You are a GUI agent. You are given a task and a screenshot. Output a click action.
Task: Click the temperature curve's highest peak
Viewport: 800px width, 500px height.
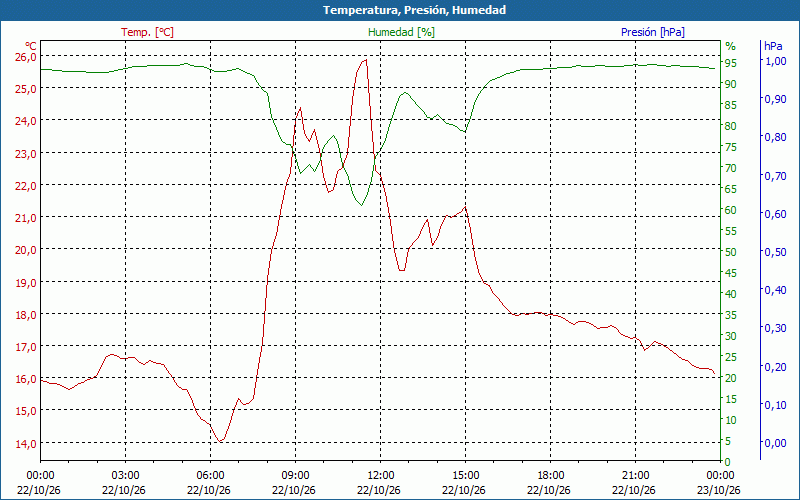click(x=366, y=60)
